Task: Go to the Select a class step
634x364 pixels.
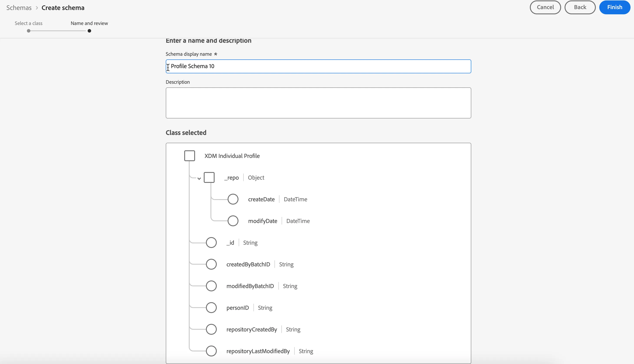Action: (x=28, y=23)
